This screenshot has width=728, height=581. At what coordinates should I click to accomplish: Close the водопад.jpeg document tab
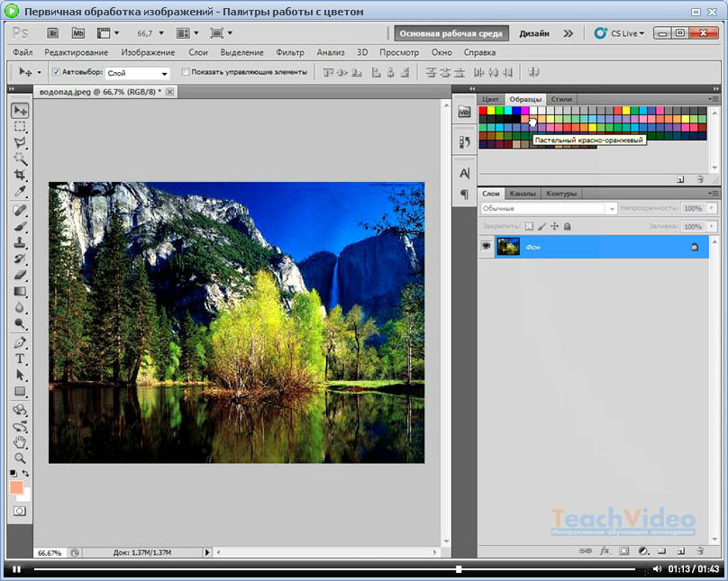pyautogui.click(x=170, y=92)
